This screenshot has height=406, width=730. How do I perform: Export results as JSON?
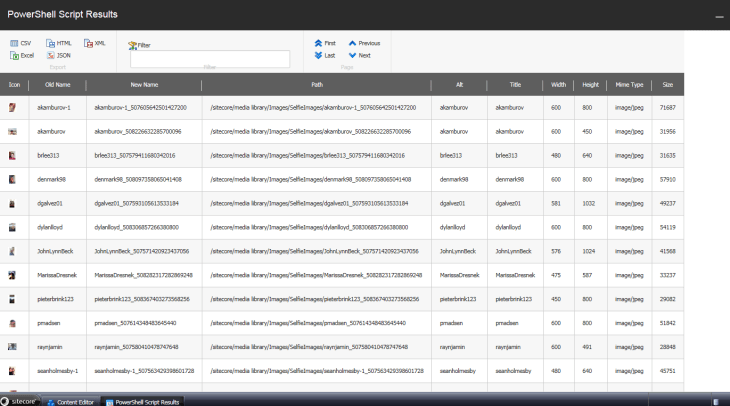click(x=59, y=55)
